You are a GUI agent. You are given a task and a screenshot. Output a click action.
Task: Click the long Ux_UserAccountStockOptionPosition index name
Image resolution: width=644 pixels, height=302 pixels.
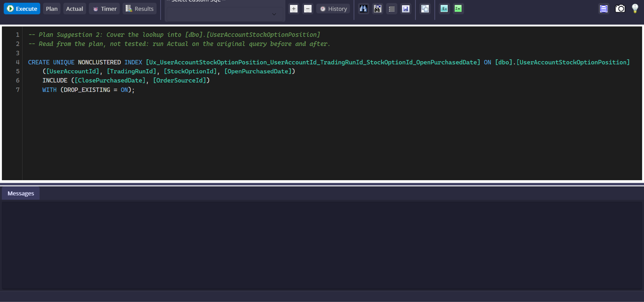coord(313,62)
